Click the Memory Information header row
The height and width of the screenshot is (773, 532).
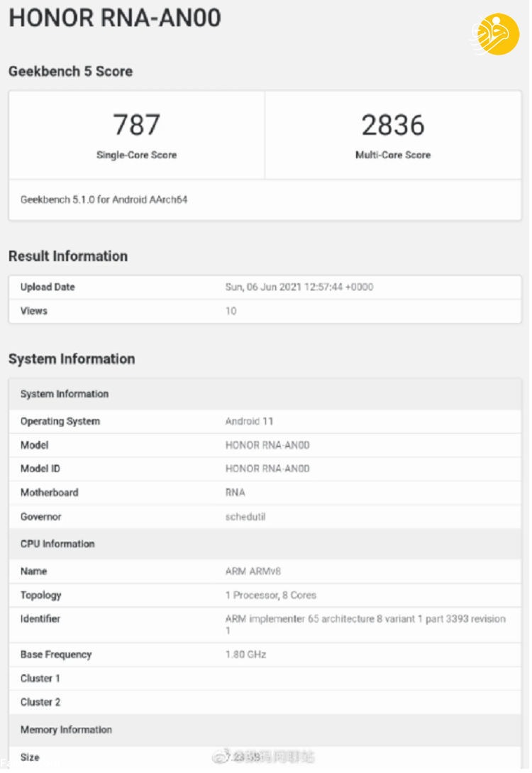point(265,730)
